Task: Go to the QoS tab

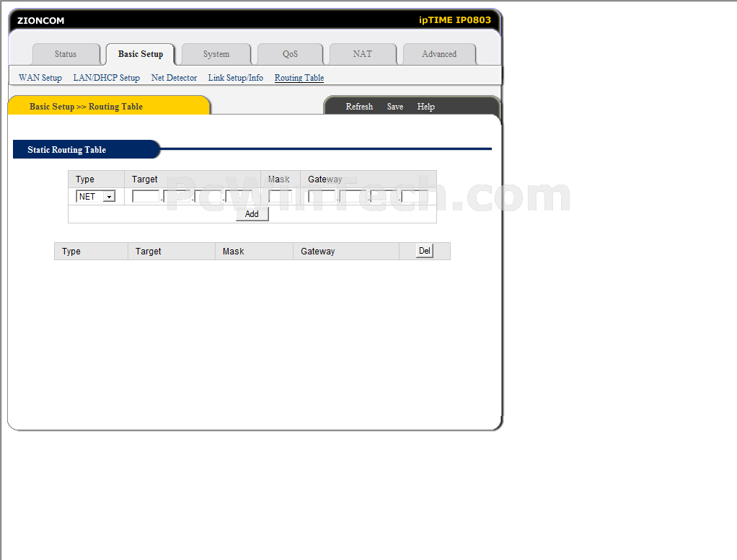Action: pyautogui.click(x=290, y=54)
